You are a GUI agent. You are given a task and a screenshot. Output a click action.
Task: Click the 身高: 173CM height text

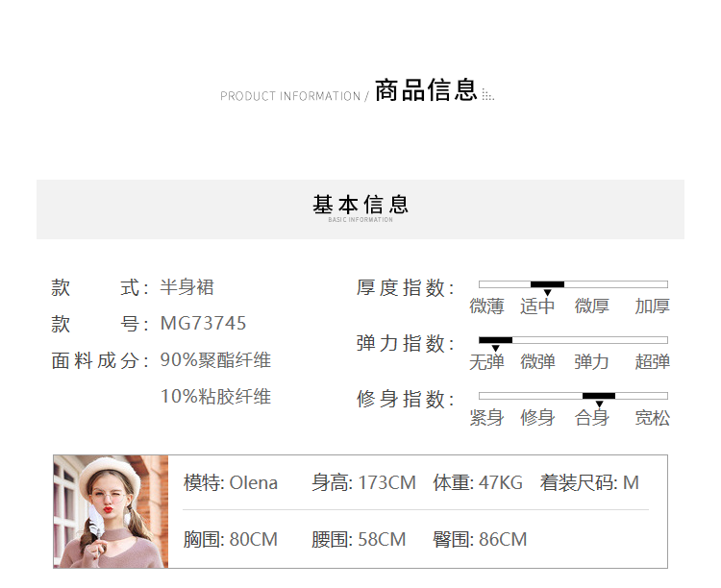[363, 483]
